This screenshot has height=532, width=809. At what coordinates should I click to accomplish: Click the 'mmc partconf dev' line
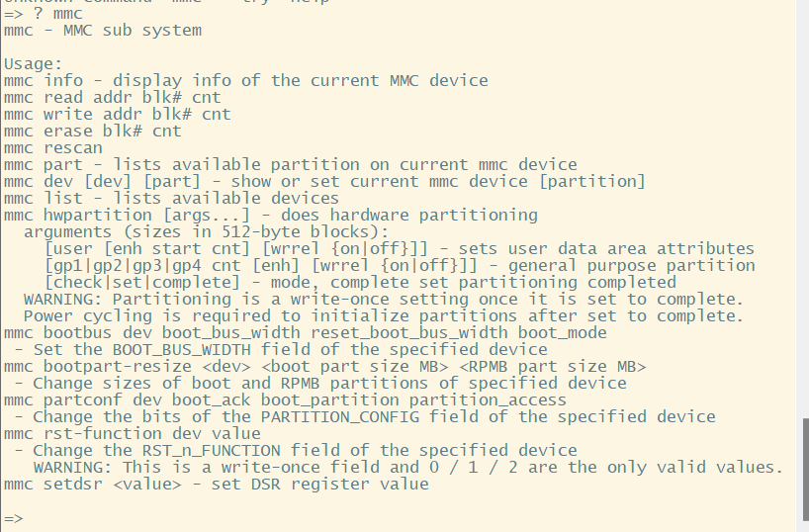pos(285,399)
